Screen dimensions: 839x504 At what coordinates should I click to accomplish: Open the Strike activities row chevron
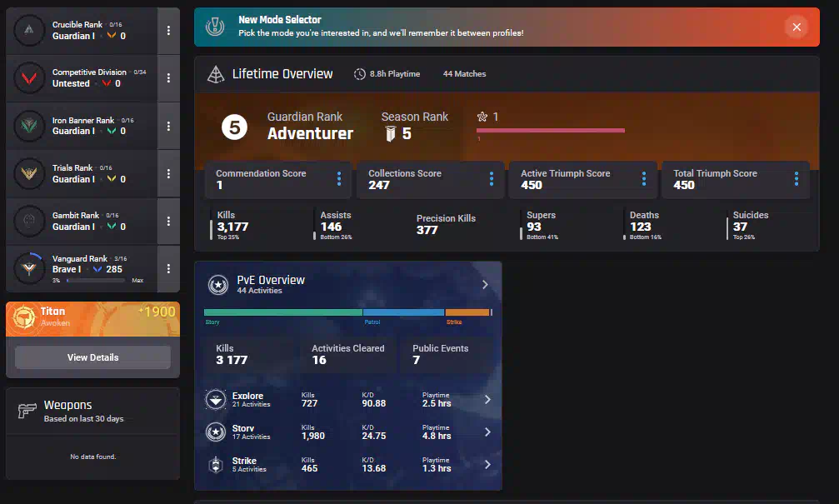(487, 465)
